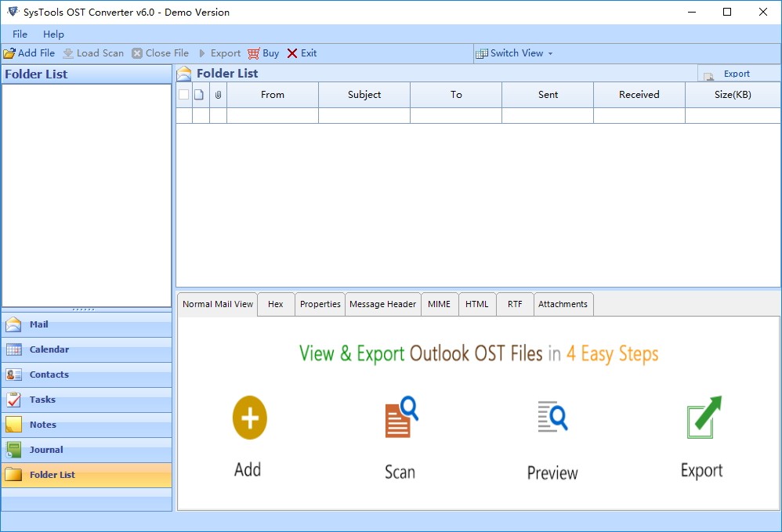Click the green Export arrow icon
The width and height of the screenshot is (782, 532).
pyautogui.click(x=704, y=418)
